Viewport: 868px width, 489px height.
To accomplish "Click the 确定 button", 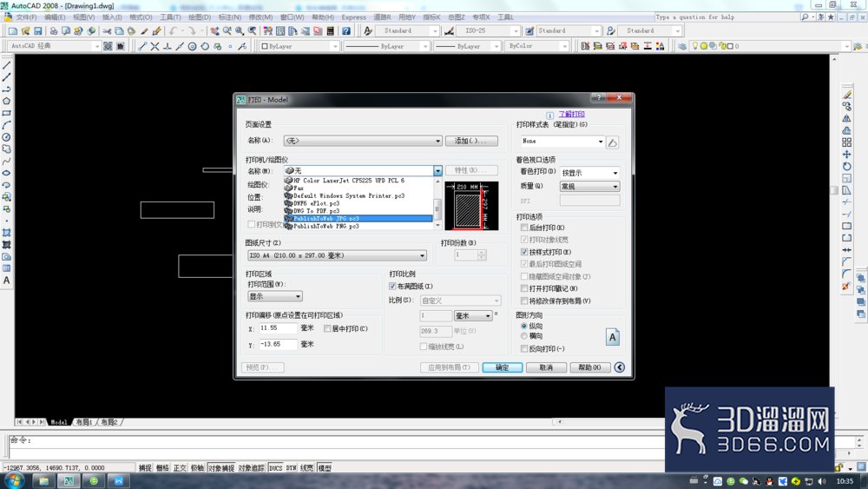I will [x=502, y=367].
